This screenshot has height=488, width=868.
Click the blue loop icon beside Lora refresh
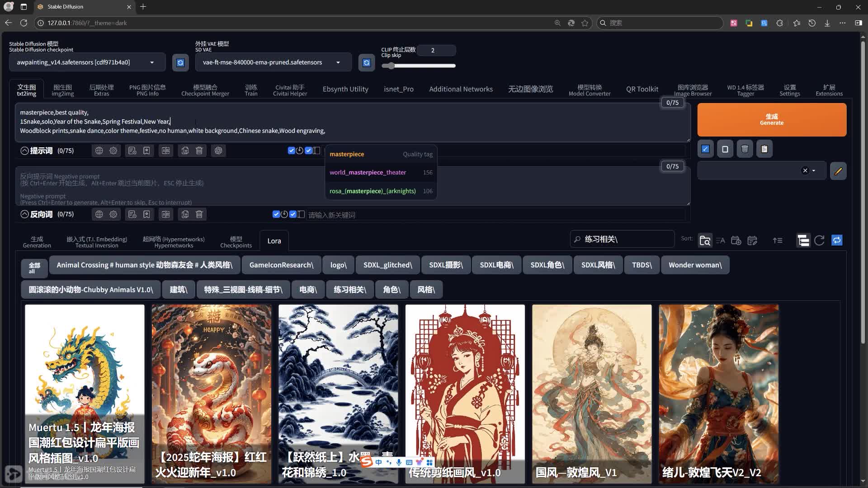837,240
